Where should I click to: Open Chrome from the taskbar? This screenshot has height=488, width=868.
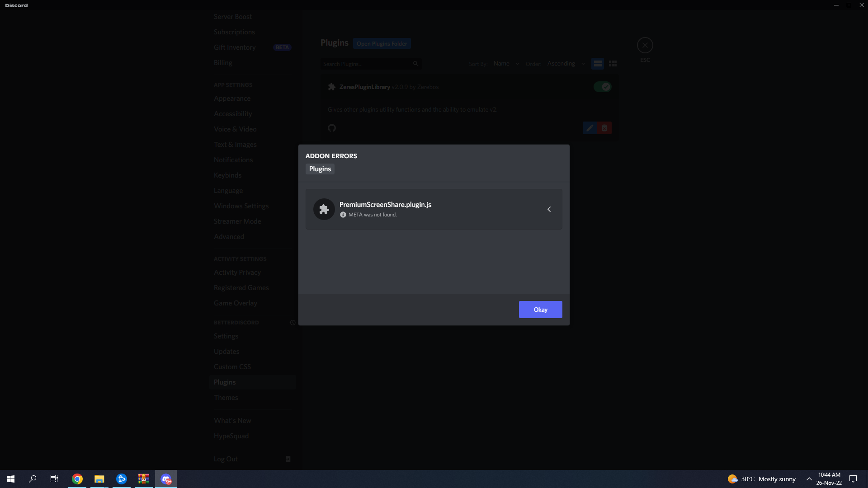click(x=77, y=479)
